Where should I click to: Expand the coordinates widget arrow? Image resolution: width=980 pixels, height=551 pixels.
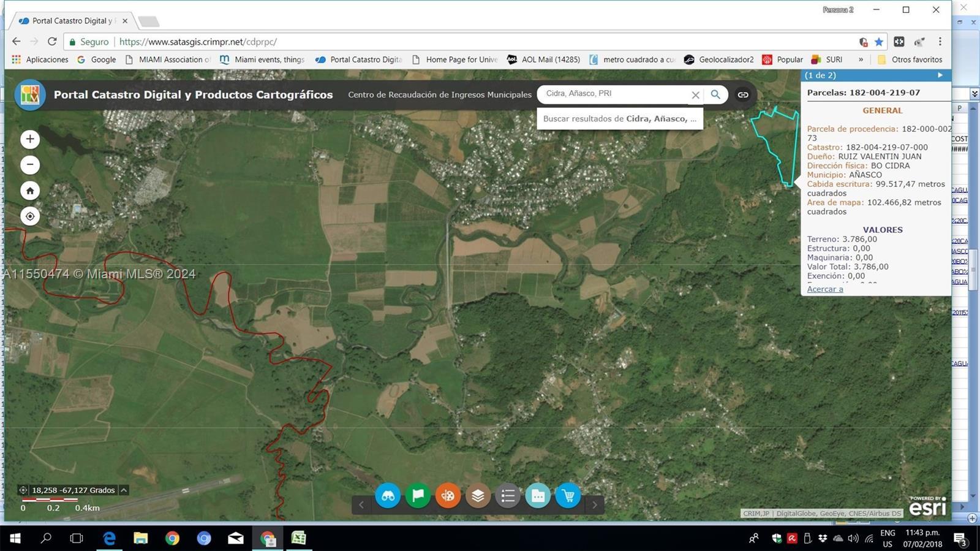click(x=124, y=490)
